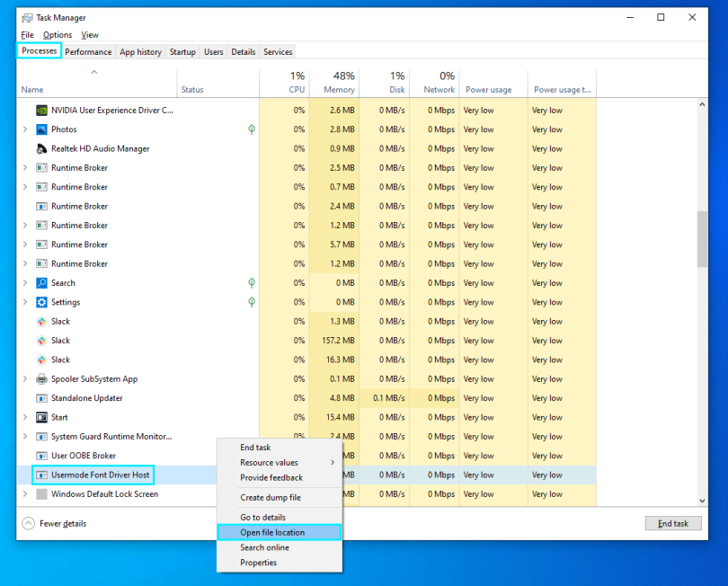The height and width of the screenshot is (586, 728).
Task: Click the Standalone Updater process icon
Action: (x=40, y=398)
